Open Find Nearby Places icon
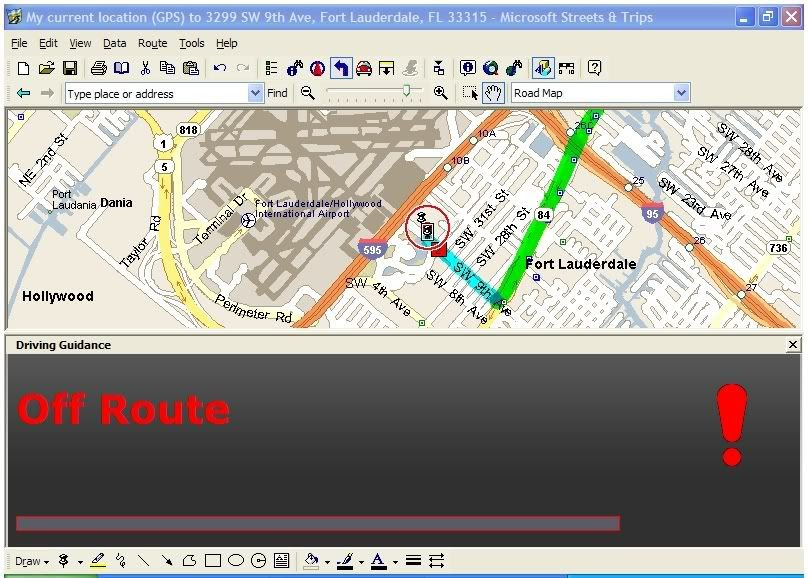Image resolution: width=808 pixels, height=578 pixels. tap(295, 68)
